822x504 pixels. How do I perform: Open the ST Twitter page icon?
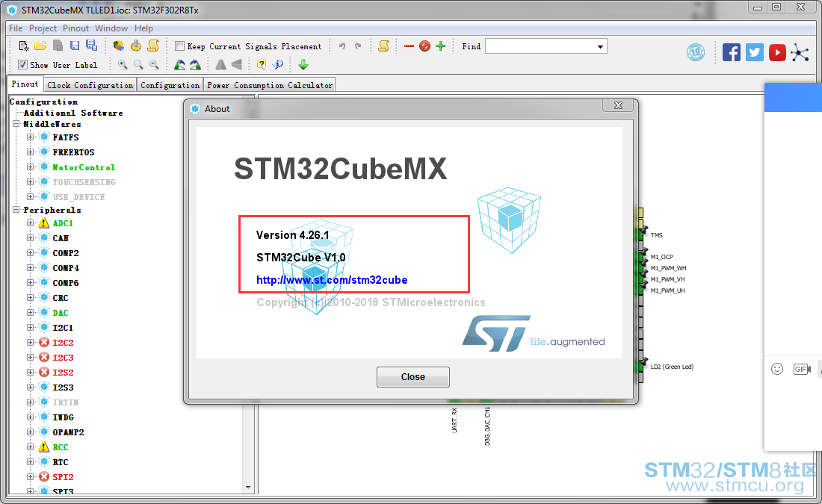[x=755, y=52]
